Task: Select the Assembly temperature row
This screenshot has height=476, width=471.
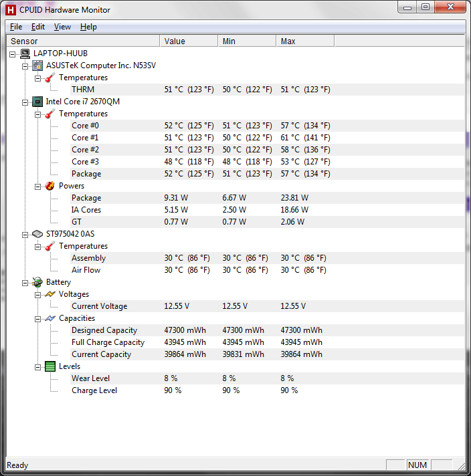Action: coord(267,258)
